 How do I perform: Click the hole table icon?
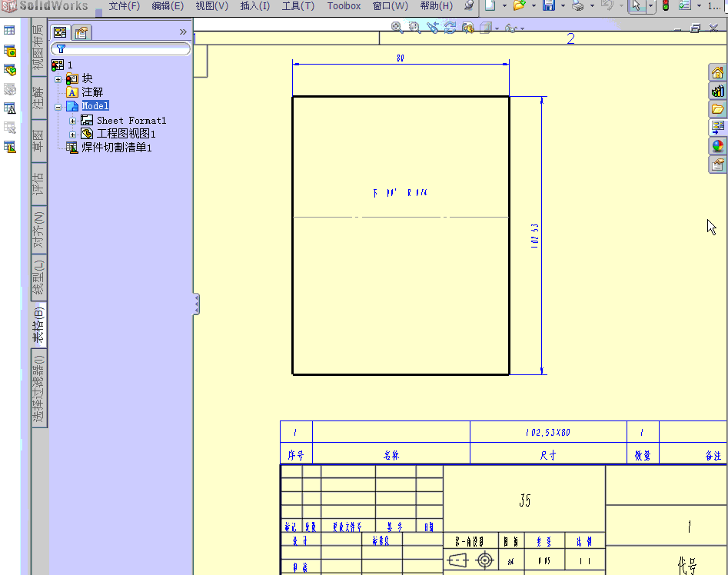(x=10, y=51)
